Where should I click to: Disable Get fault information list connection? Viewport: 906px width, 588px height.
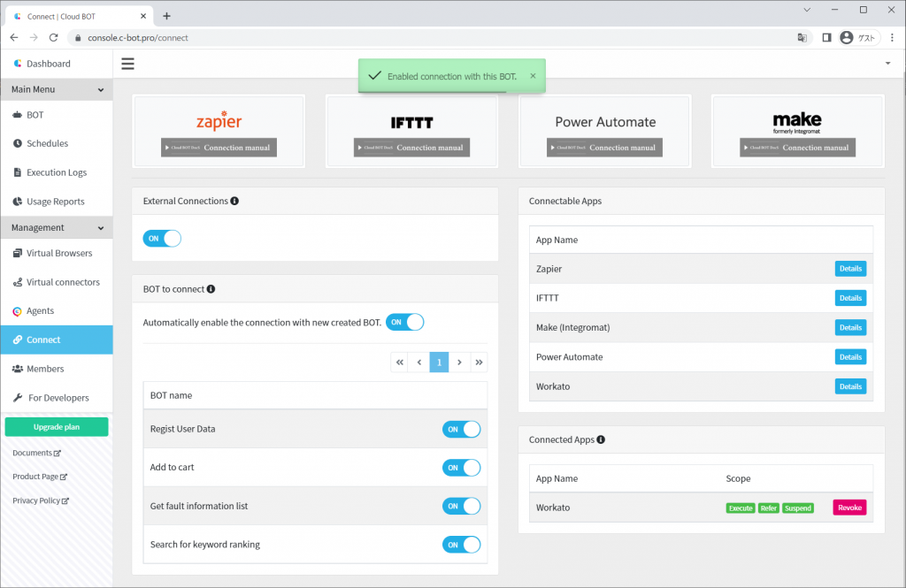tap(461, 506)
